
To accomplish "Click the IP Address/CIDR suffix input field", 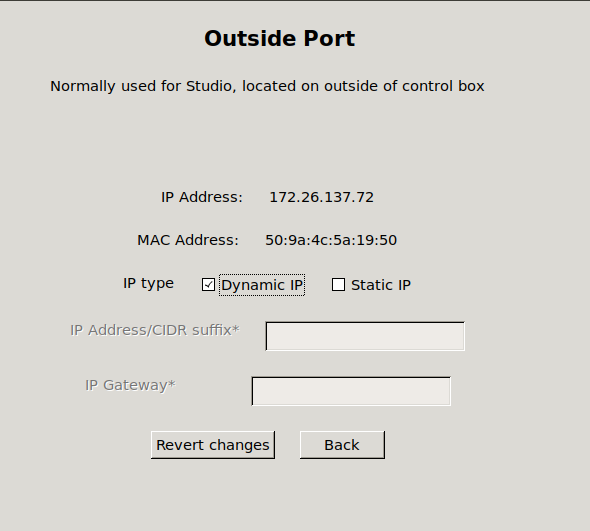I will coord(365,336).
